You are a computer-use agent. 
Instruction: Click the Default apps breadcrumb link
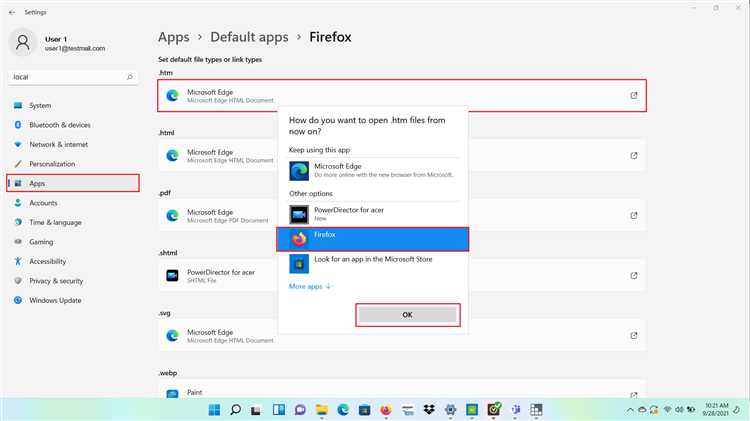tap(249, 37)
